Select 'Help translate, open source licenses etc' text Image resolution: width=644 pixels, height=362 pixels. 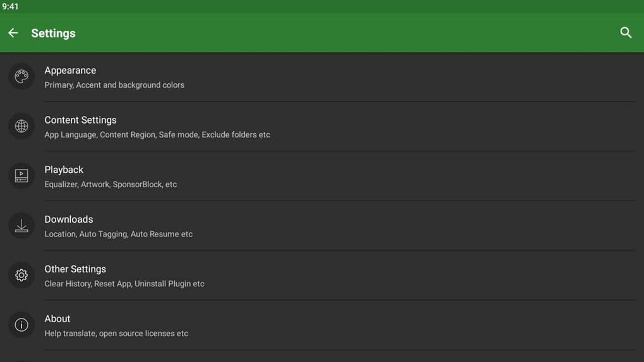click(116, 333)
